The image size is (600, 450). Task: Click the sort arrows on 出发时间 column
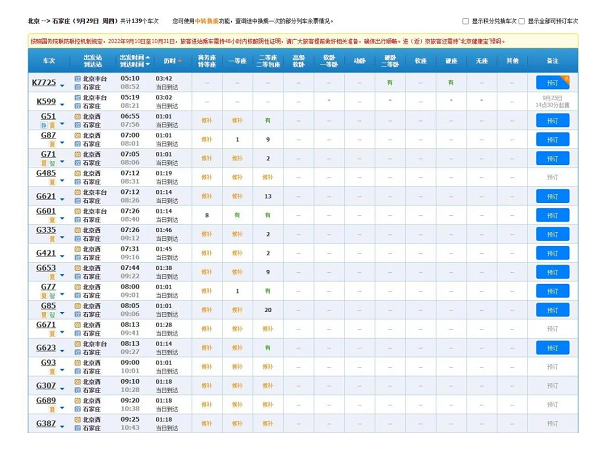click(x=149, y=58)
